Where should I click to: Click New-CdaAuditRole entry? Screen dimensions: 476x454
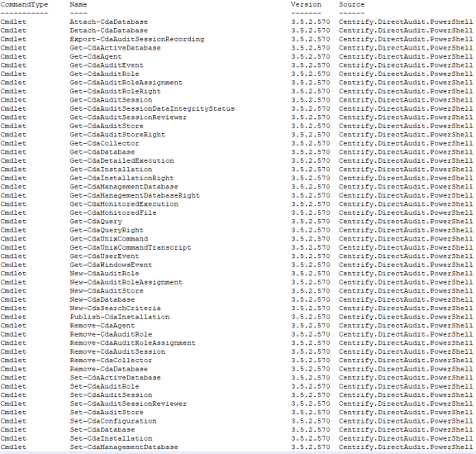[x=104, y=274]
